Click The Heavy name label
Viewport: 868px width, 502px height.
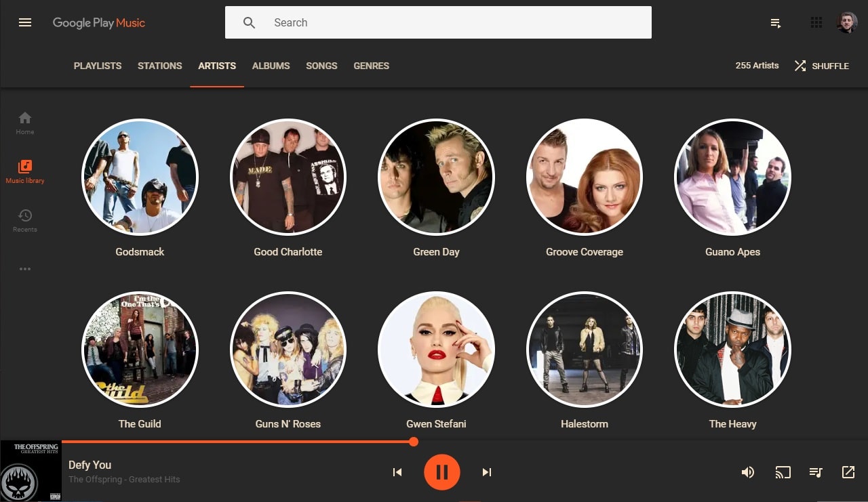click(x=733, y=423)
